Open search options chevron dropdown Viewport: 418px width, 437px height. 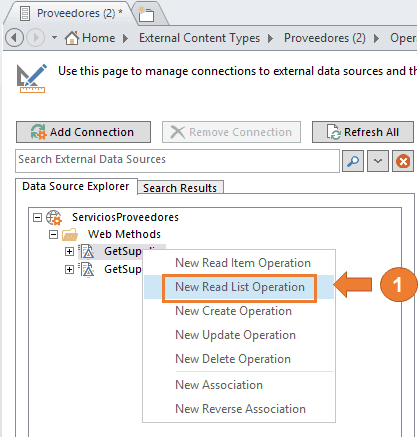378,161
